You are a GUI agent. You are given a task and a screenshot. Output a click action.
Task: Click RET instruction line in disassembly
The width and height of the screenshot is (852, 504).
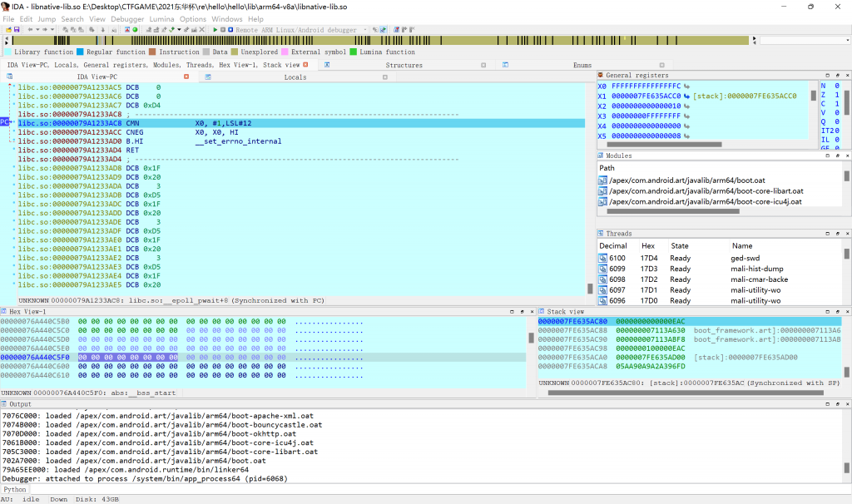click(x=132, y=151)
